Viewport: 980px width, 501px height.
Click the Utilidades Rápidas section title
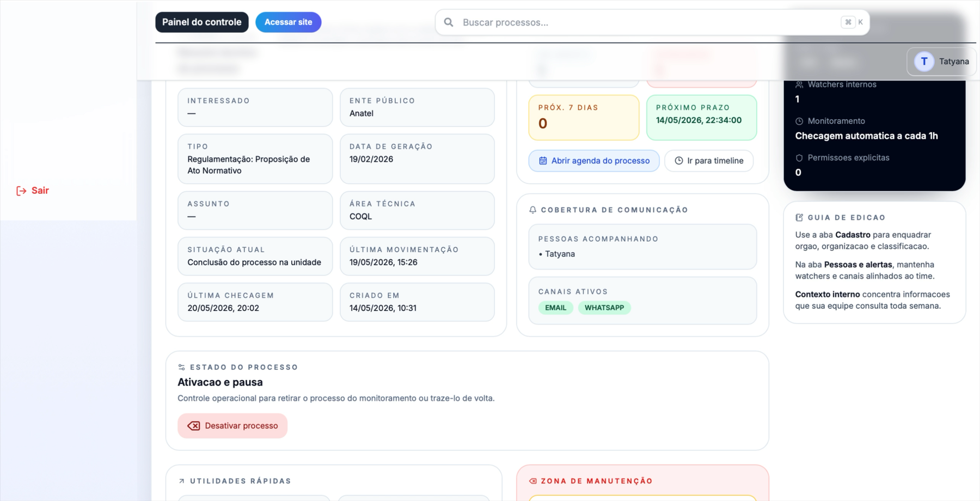241,481
